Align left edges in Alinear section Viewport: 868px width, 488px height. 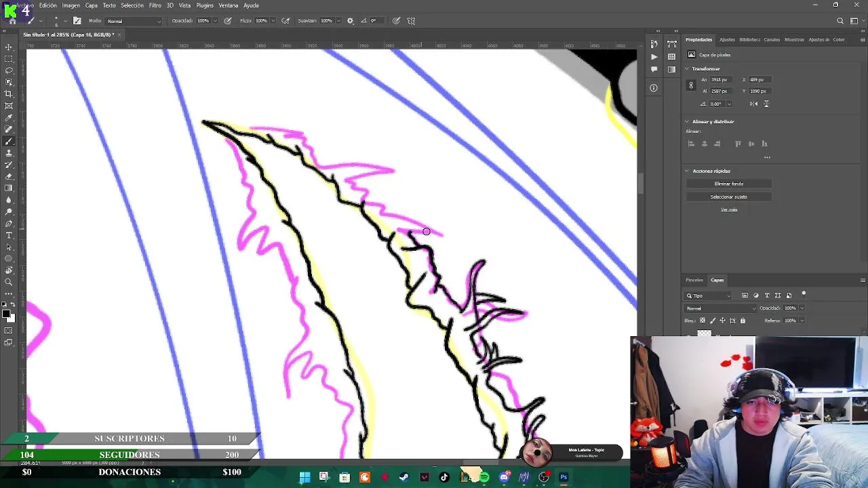(x=691, y=144)
